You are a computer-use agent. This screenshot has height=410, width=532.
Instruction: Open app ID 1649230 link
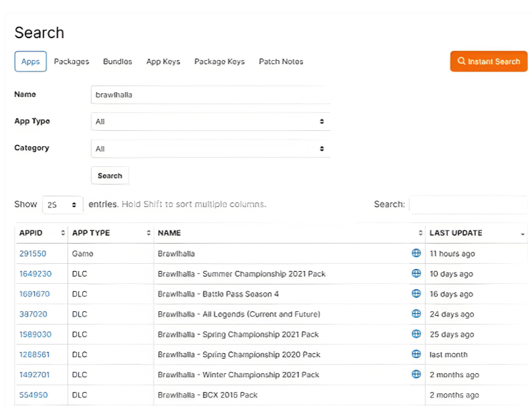point(35,274)
